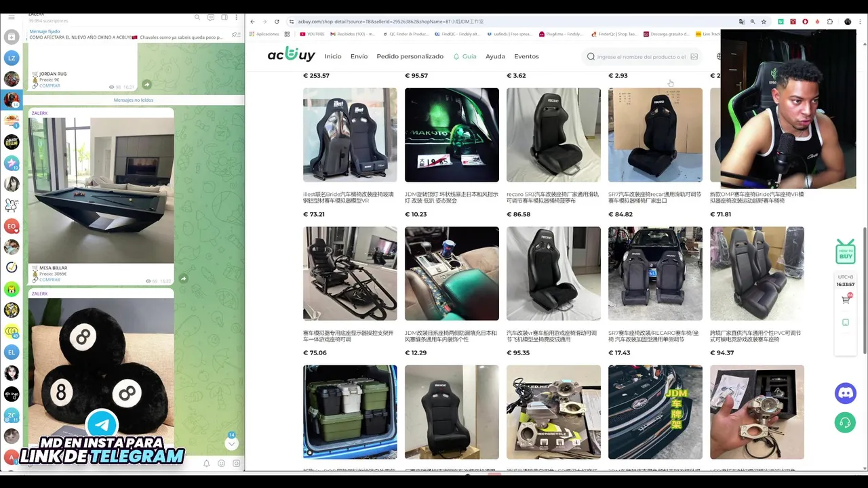
Task: Open Chrome profile avatar
Action: pos(848,22)
